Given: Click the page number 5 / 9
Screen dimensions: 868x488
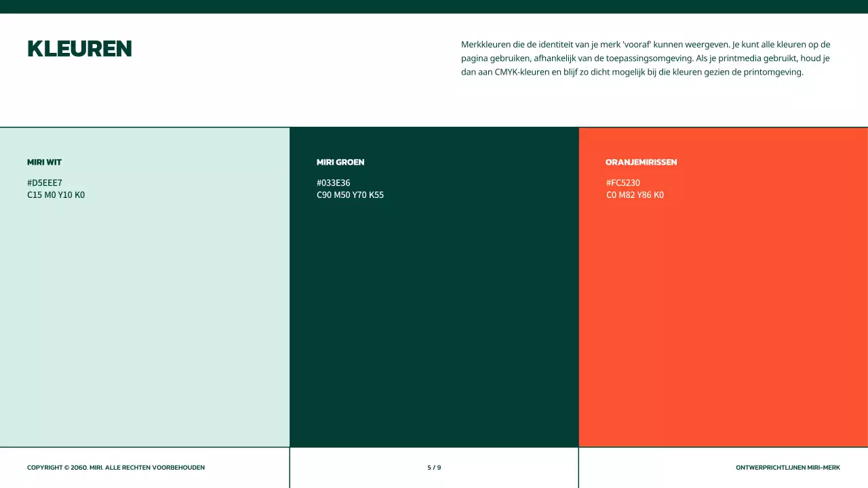Looking at the screenshot, I should pos(433,467).
